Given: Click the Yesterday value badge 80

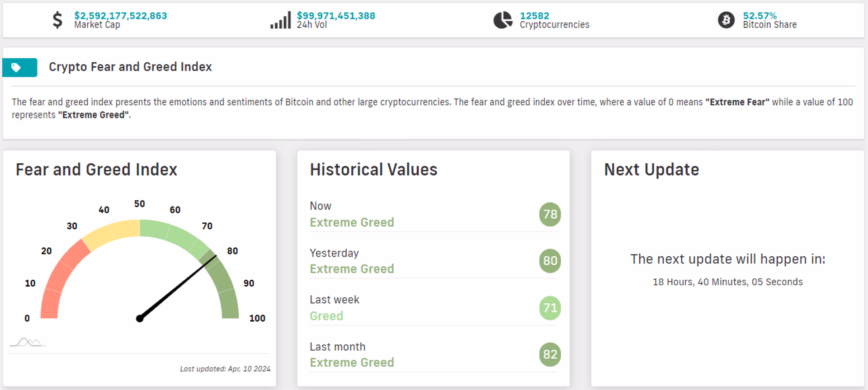Looking at the screenshot, I should pyautogui.click(x=550, y=261).
